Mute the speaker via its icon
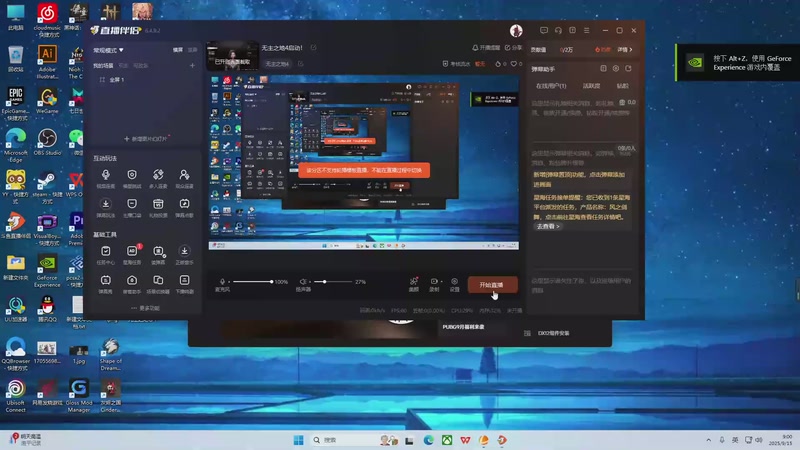This screenshot has height=450, width=800. 303,282
